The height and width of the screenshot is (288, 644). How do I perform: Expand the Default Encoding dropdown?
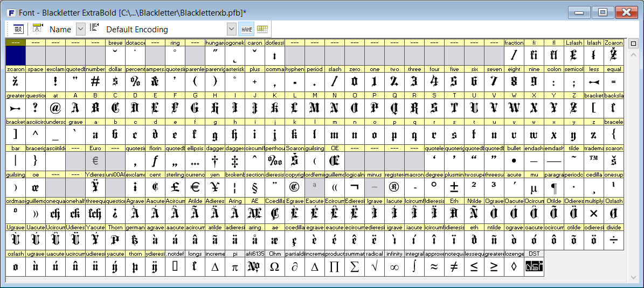(x=232, y=29)
